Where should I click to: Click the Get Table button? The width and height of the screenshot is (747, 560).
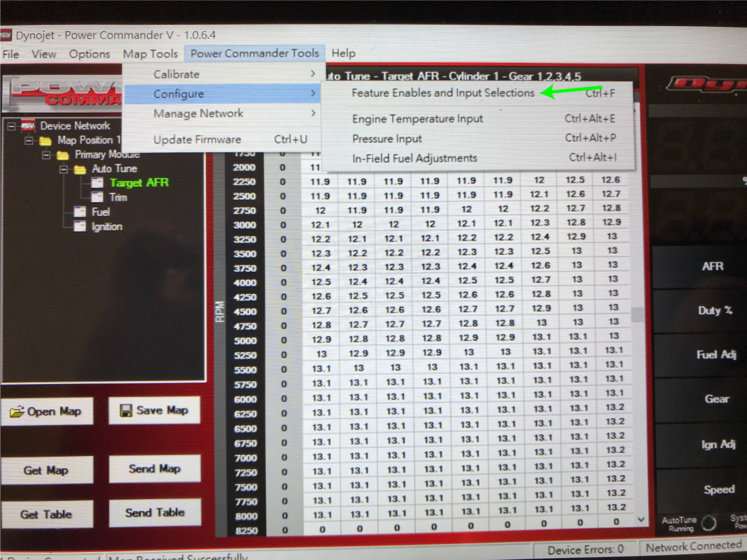tap(47, 515)
